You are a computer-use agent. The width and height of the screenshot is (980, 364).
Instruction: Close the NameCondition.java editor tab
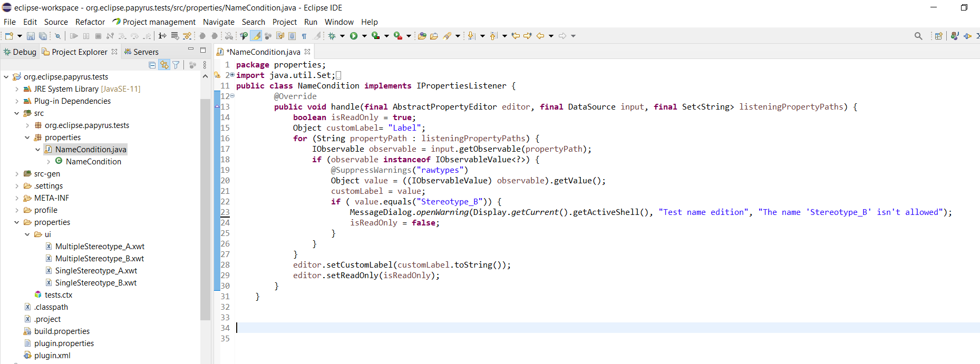(307, 52)
